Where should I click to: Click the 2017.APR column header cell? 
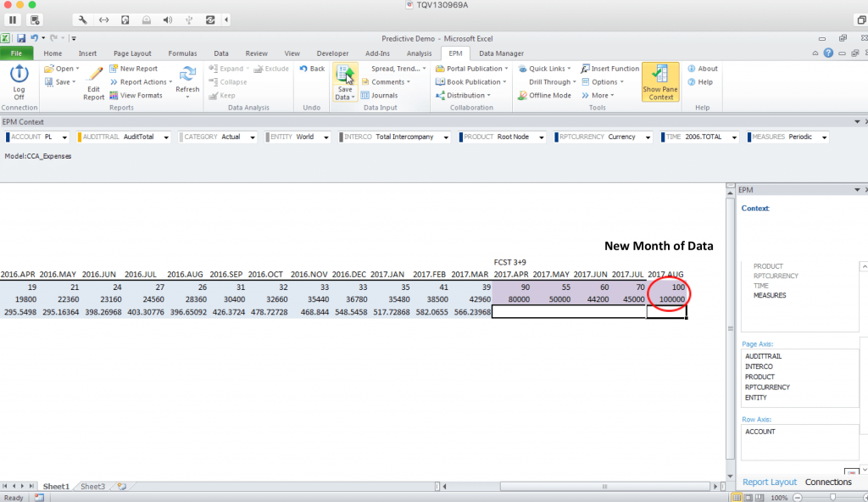tap(511, 274)
